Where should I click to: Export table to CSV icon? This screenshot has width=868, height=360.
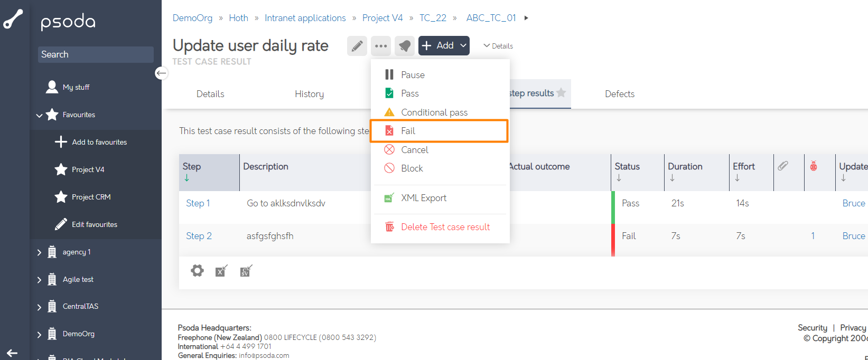[246, 271]
